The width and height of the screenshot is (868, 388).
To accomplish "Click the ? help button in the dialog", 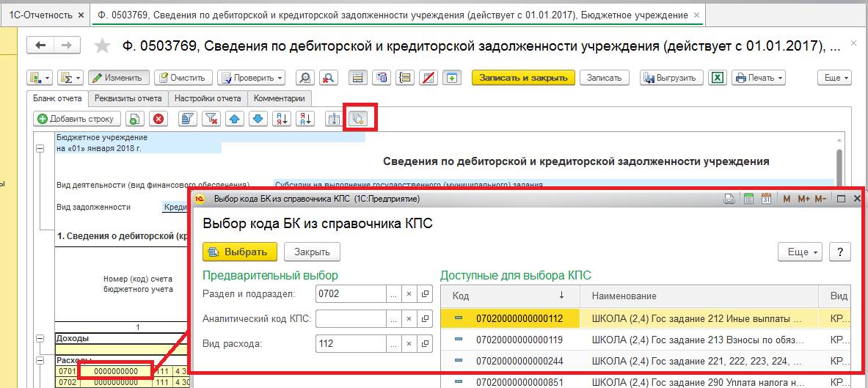I will 840,252.
